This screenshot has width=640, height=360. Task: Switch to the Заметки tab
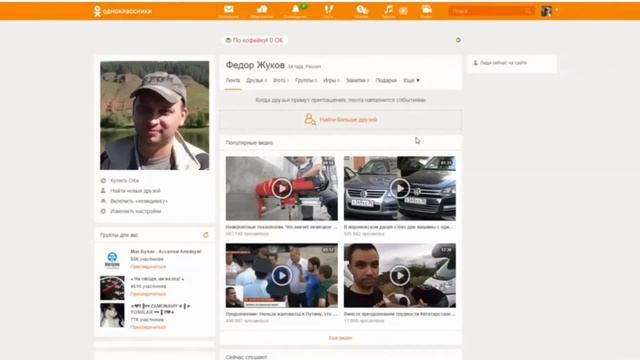[357, 80]
